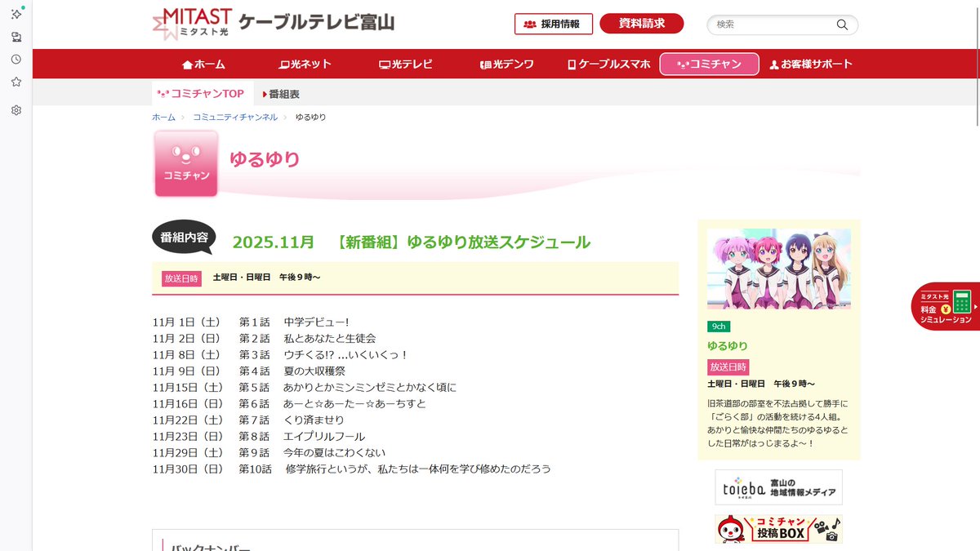
Task: Click the ゆるゆり anime promotional image
Action: click(x=778, y=269)
